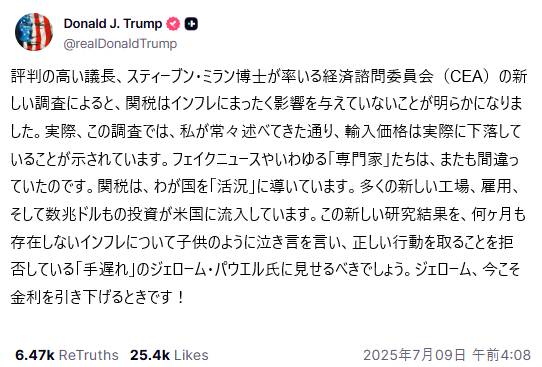
Task: Click the Likes label
Action: click(x=191, y=355)
